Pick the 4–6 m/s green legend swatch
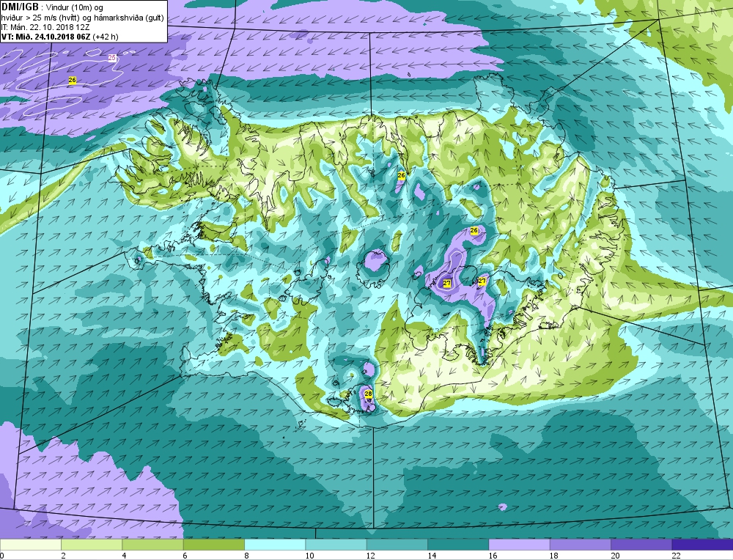Viewport: 733px width, 560px height. [x=153, y=545]
